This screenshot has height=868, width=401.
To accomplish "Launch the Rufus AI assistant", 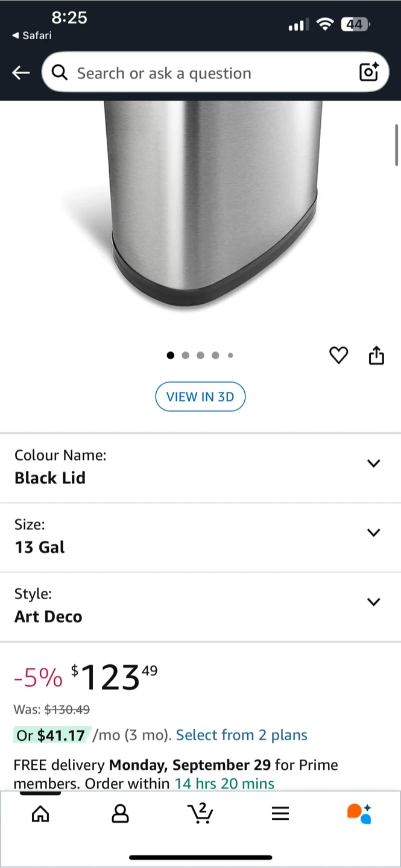I will coord(359,813).
